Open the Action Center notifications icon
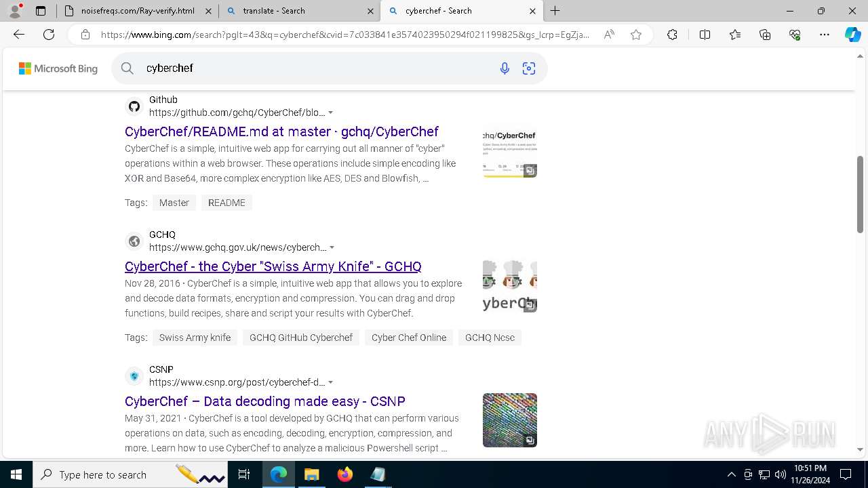868x488 pixels. pyautogui.click(x=846, y=474)
